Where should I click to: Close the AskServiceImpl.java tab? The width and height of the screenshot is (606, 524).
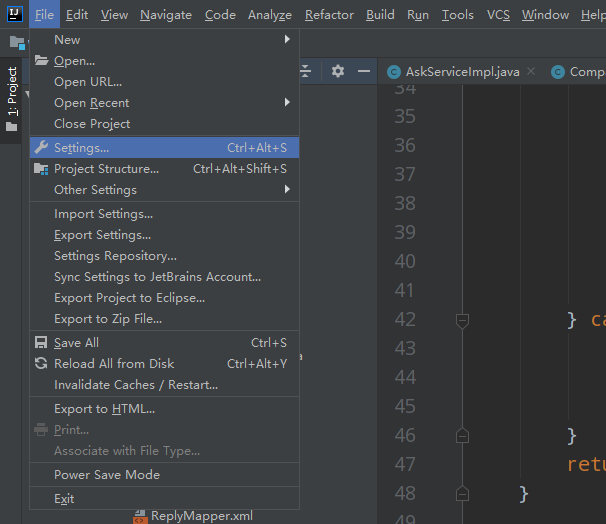pos(531,71)
